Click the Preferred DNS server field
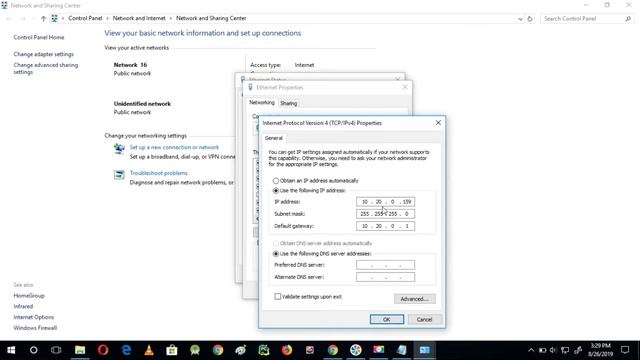The height and width of the screenshot is (360, 640). pos(385,265)
